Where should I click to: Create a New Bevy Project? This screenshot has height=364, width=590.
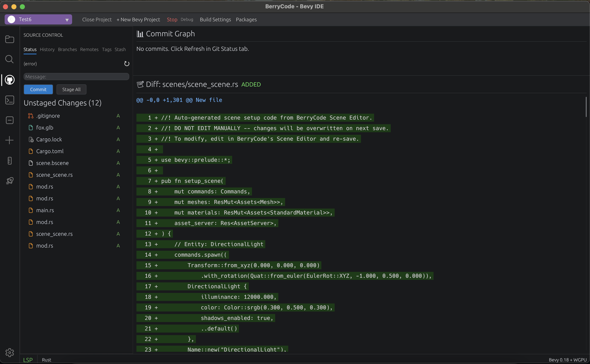(138, 19)
